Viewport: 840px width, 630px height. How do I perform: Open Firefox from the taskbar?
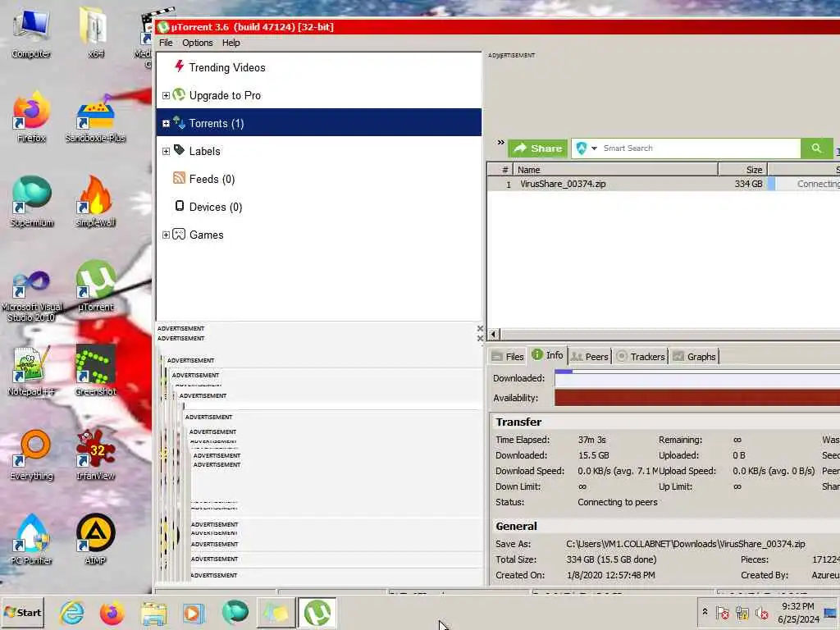pyautogui.click(x=112, y=612)
